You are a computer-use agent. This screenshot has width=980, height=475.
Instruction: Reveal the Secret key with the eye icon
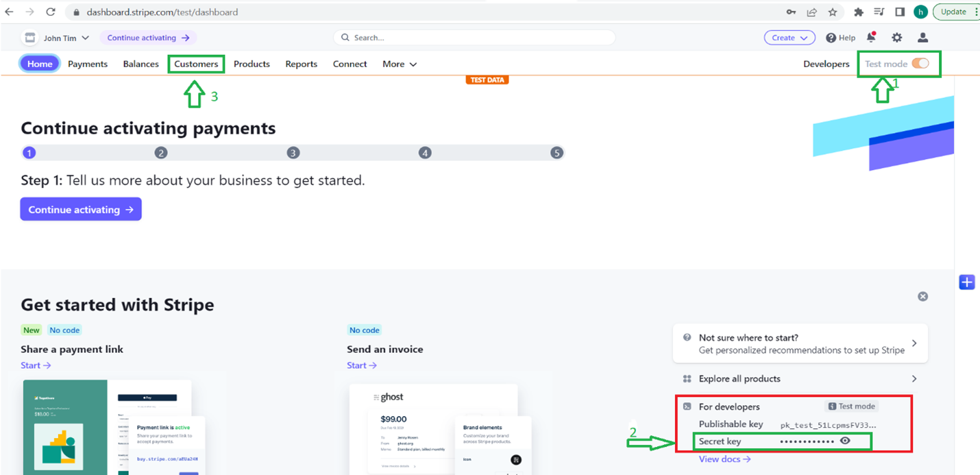(845, 441)
